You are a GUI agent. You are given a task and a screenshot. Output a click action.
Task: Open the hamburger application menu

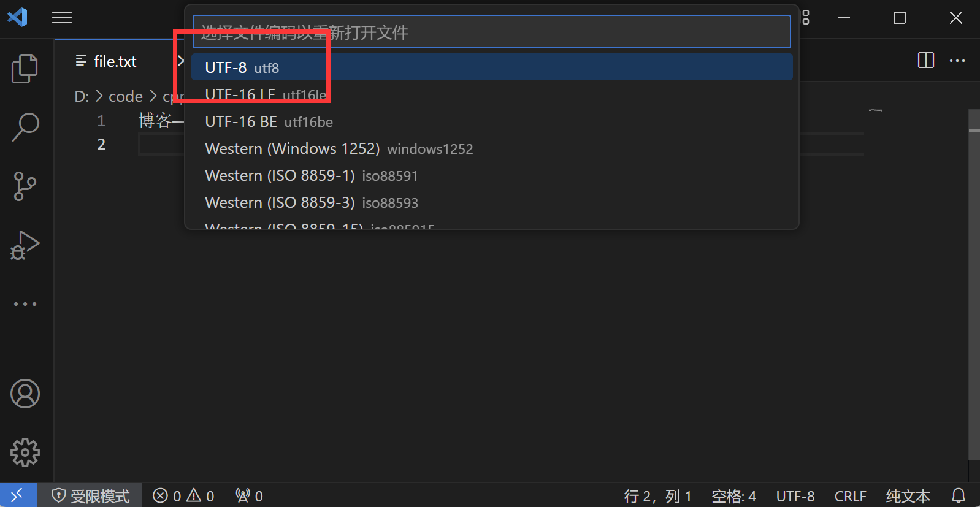tap(62, 18)
